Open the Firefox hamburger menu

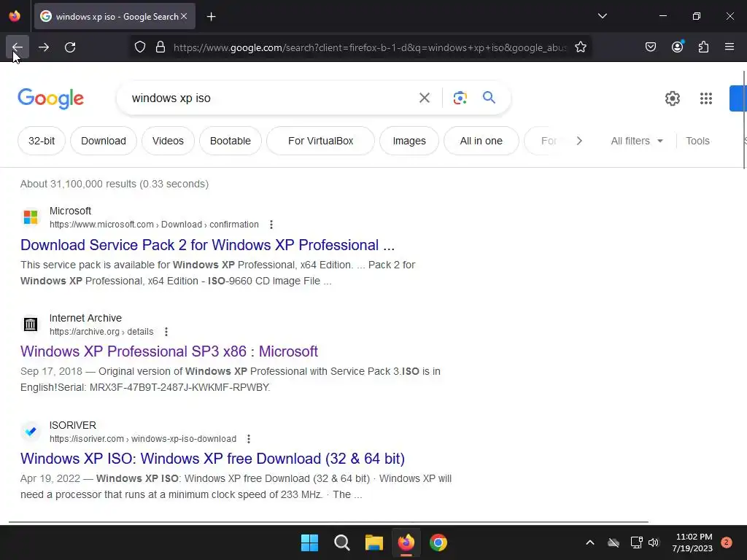pyautogui.click(x=729, y=47)
